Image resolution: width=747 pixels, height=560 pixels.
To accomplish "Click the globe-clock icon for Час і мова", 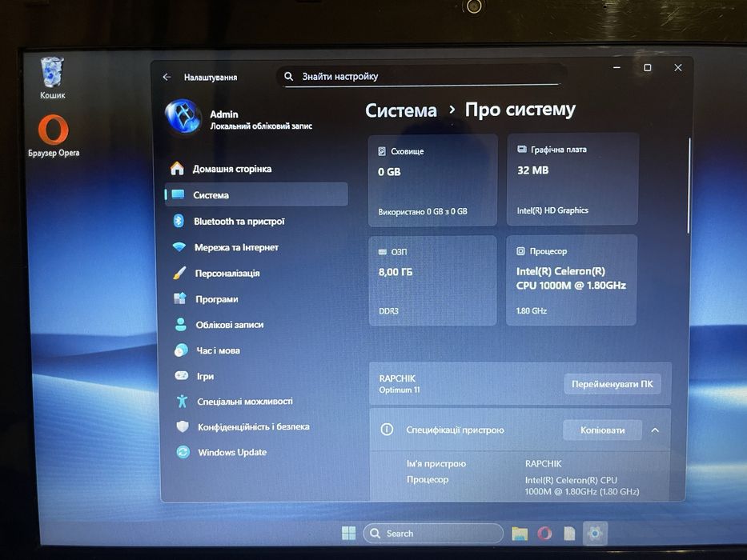I will (181, 350).
